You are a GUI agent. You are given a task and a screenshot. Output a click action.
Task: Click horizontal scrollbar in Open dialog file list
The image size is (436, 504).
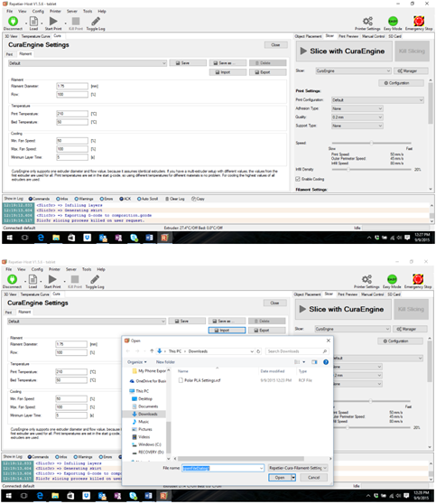coord(241,459)
